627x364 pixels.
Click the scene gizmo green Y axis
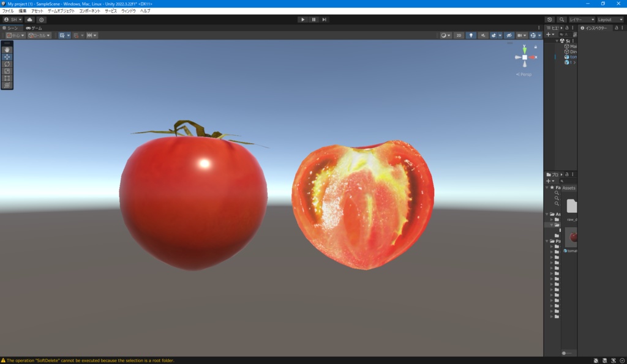coord(524,50)
